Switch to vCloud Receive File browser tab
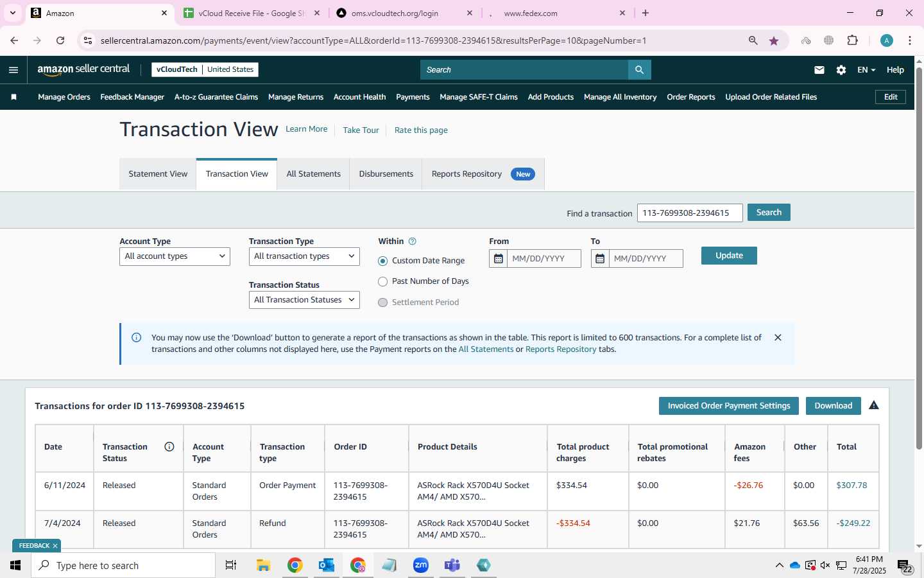Screen dimensions: 924x578 click(x=251, y=13)
